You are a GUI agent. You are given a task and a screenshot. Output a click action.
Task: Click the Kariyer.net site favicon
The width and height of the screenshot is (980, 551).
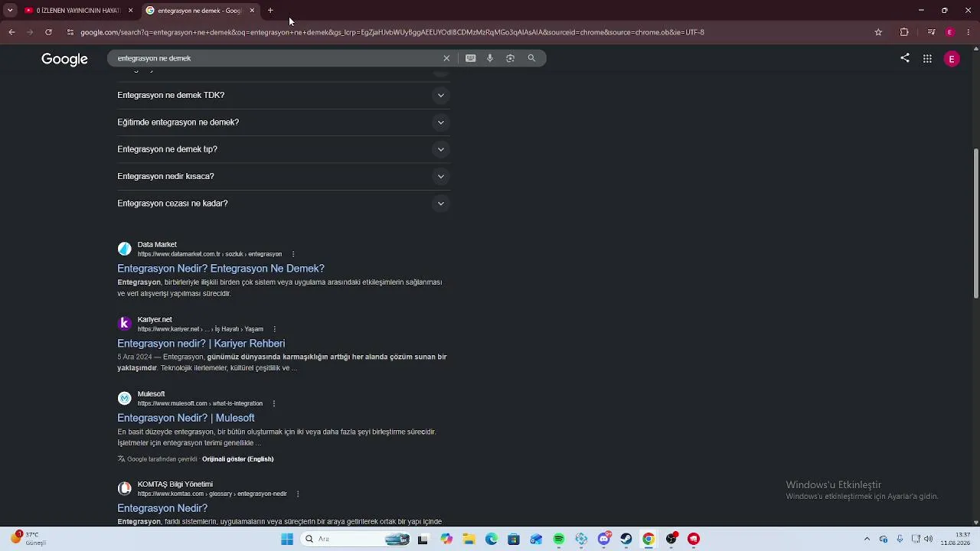click(124, 324)
